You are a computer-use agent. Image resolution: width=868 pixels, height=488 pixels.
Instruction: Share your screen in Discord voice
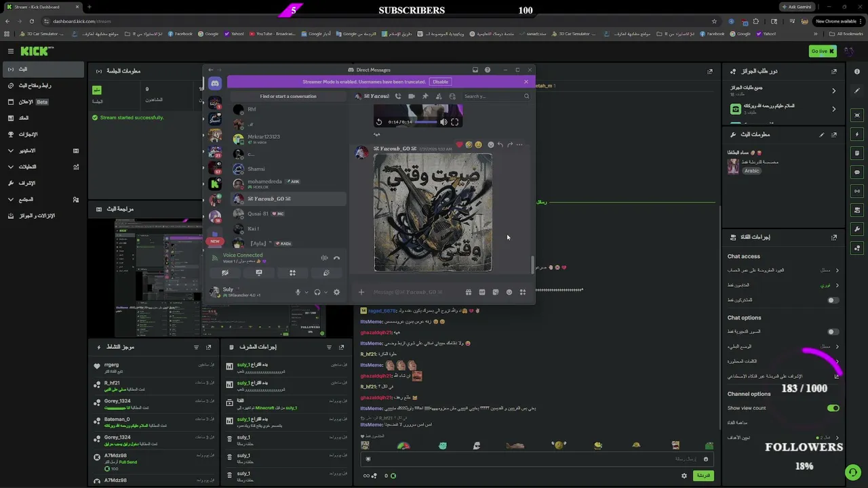(x=259, y=272)
